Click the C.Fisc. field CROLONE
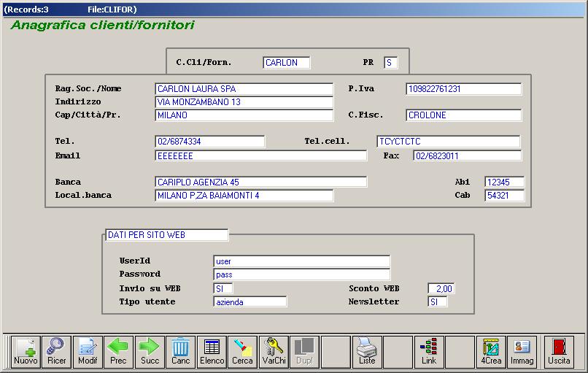Screen dimensions: 588x373 [x=463, y=115]
